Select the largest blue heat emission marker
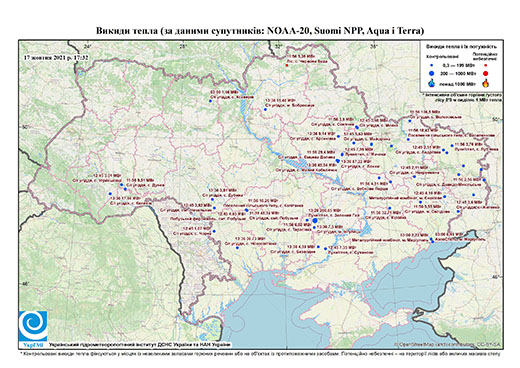 click(315, 220)
